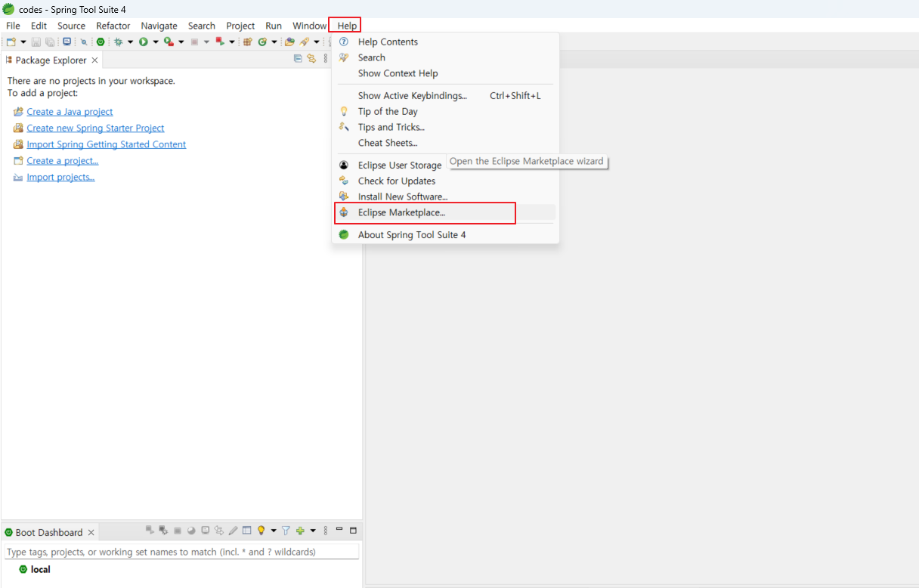919x588 pixels.
Task: Click the green plus icon in Boot Dashboard
Action: (300, 531)
